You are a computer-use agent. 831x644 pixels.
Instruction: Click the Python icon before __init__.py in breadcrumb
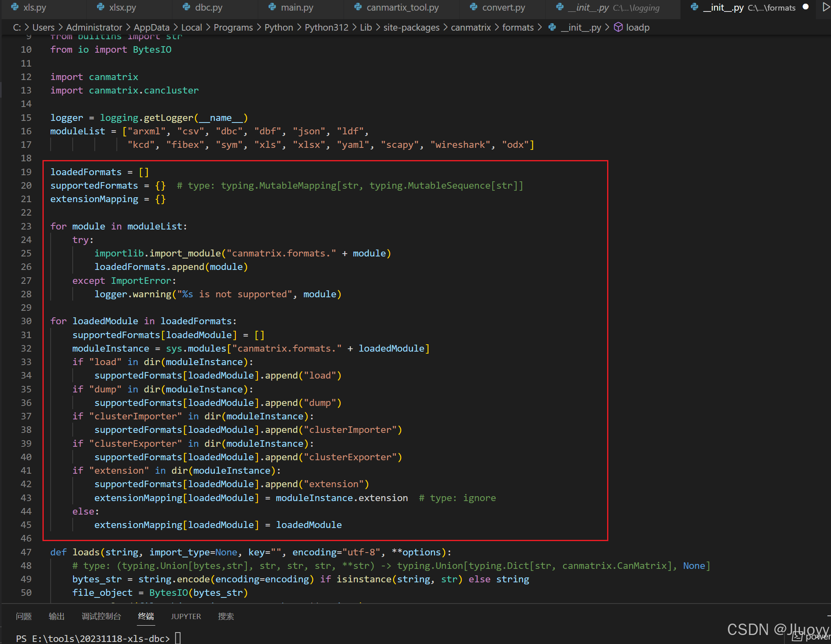(552, 27)
